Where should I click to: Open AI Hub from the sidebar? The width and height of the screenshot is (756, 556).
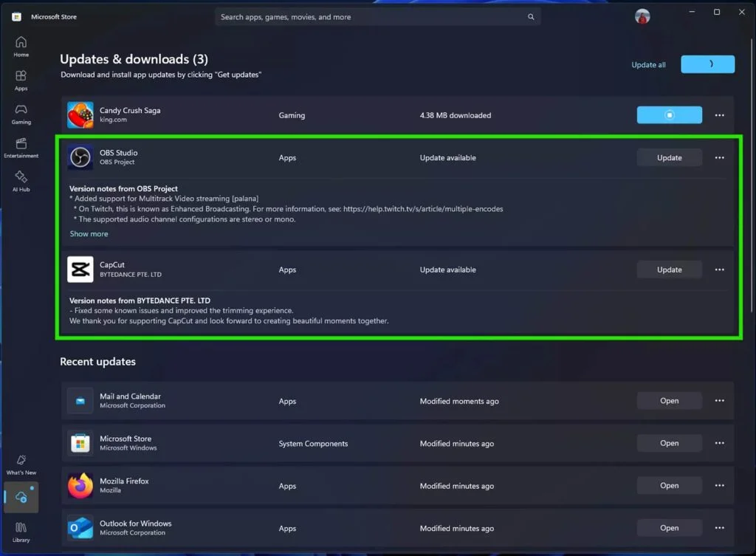pyautogui.click(x=21, y=181)
